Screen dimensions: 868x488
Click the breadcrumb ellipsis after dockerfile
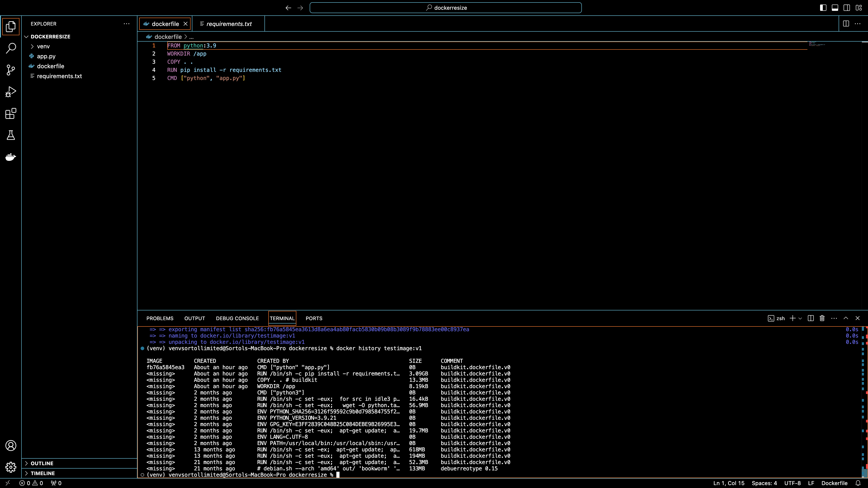pyautogui.click(x=191, y=37)
